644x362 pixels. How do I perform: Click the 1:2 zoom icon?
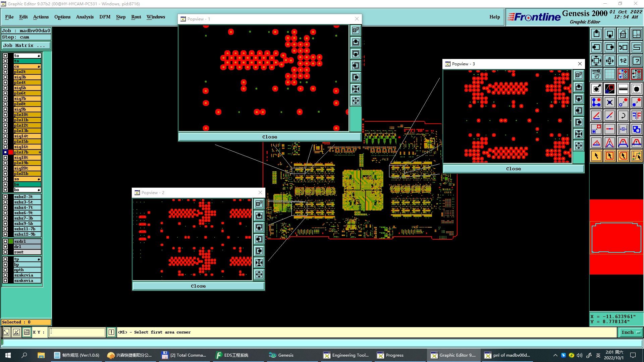click(x=623, y=61)
